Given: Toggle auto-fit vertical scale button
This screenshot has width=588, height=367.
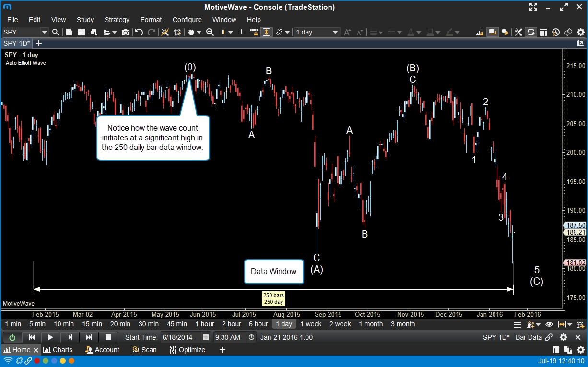Looking at the screenshot, I should coord(266,32).
